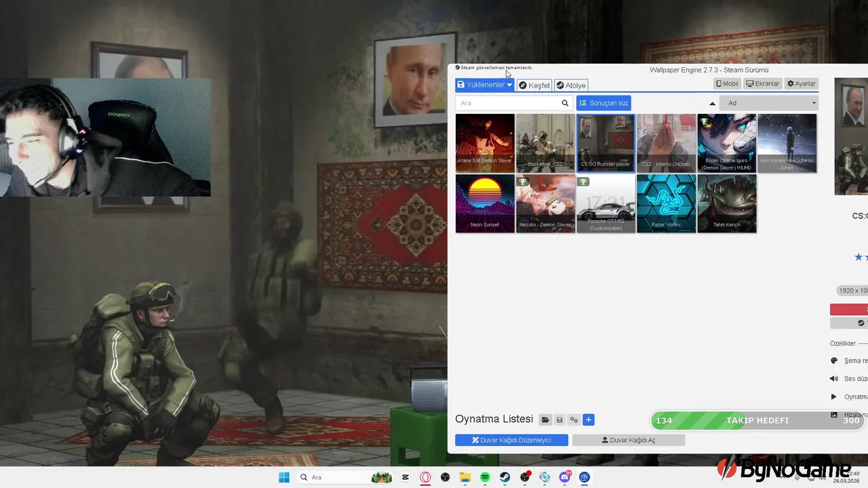The height and width of the screenshot is (488, 868).
Task: Open OBS Studio from the taskbar
Action: tap(445, 477)
